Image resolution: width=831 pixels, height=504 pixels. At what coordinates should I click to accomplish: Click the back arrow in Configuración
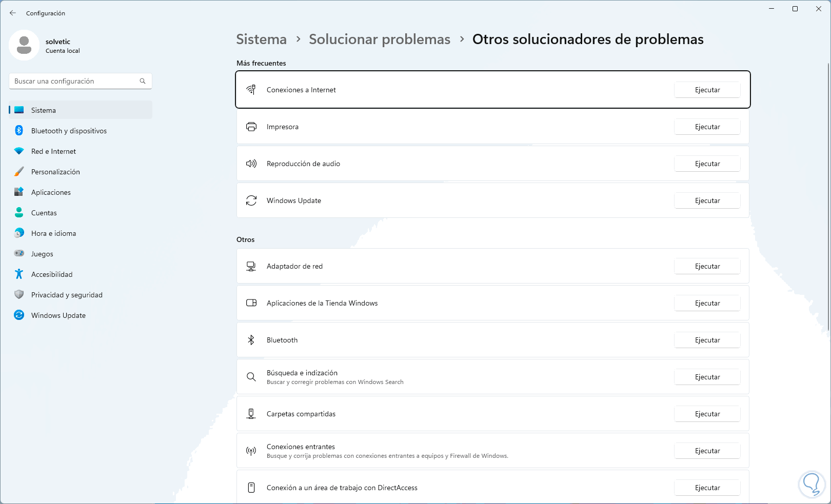tap(13, 13)
